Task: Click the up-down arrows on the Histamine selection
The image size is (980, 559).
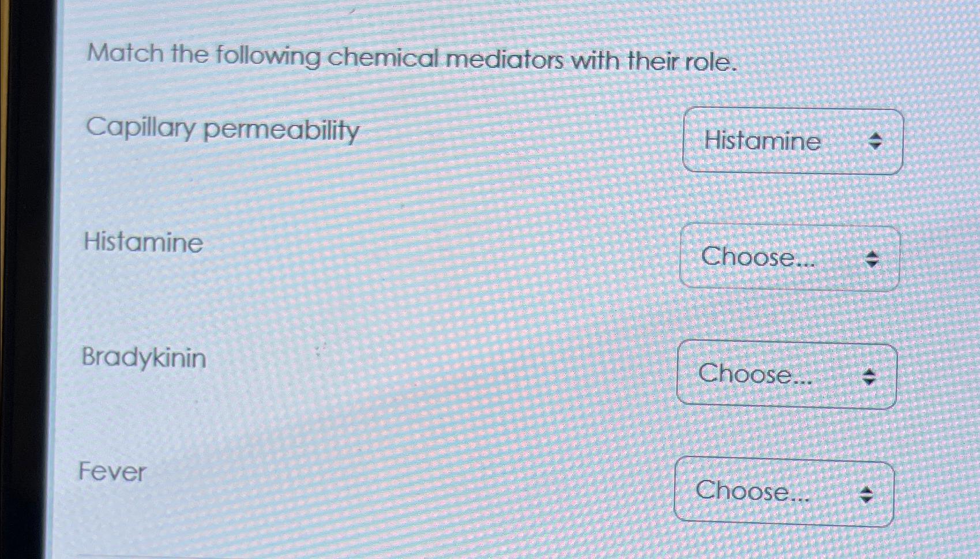Action: (876, 141)
